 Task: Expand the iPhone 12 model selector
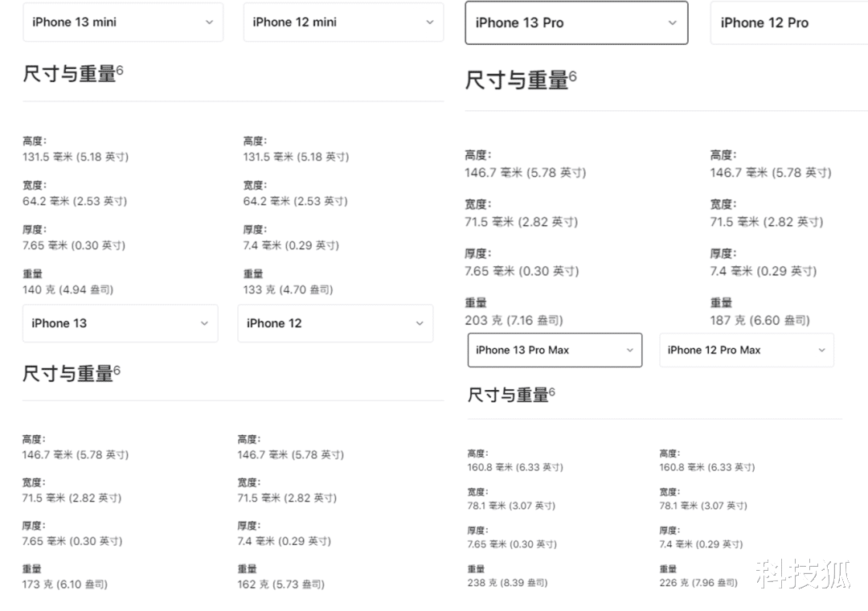[x=335, y=323]
